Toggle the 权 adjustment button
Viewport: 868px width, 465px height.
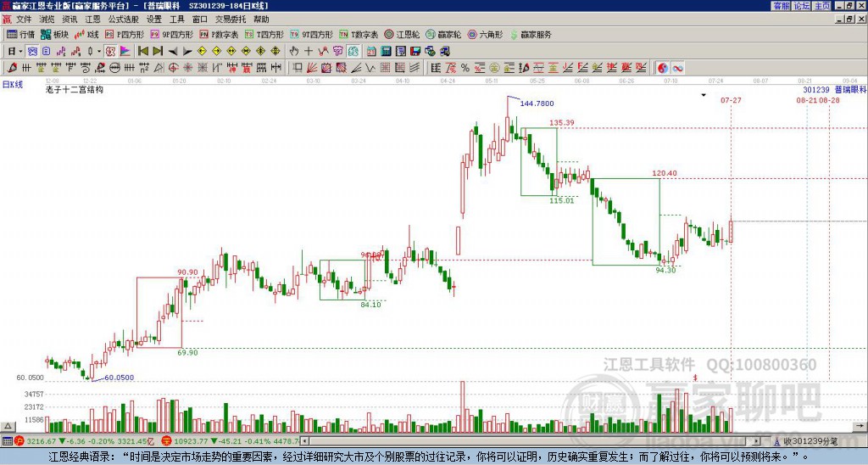tap(110, 52)
